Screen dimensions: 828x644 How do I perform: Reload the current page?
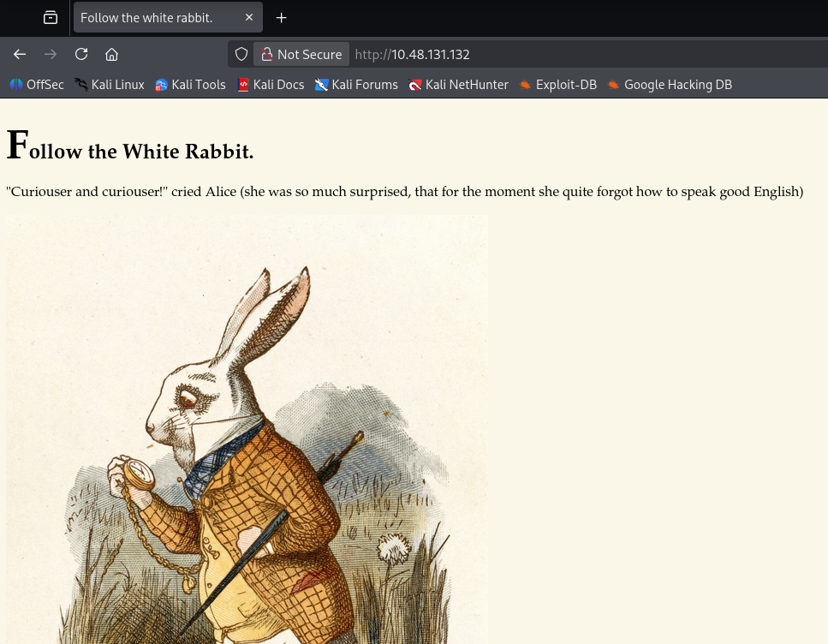pyautogui.click(x=81, y=54)
